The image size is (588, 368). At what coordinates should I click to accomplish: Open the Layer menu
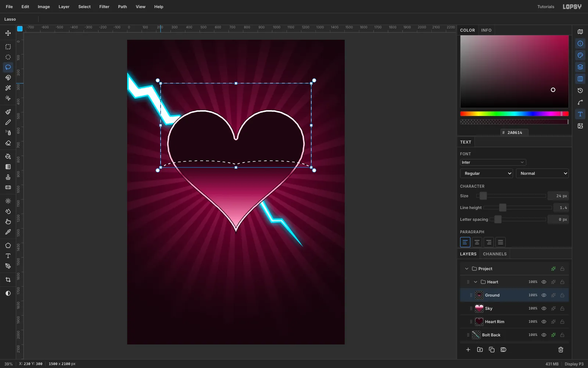click(64, 7)
